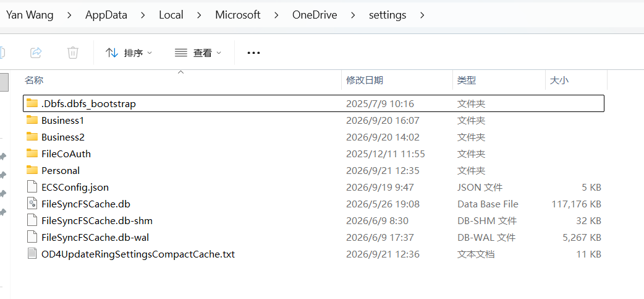This screenshot has width=644, height=299.
Task: Click the 文本文档 type cell
Action: [476, 254]
